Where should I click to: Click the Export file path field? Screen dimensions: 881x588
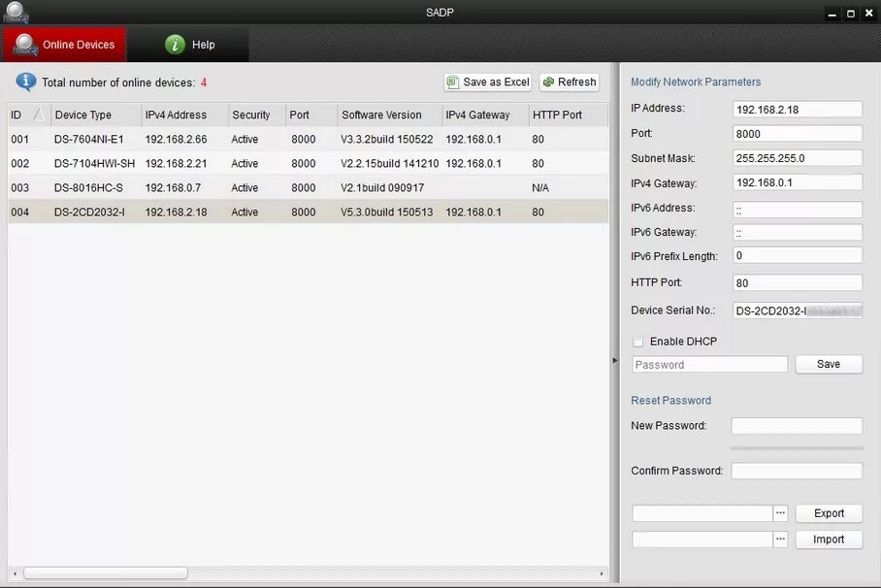point(702,512)
